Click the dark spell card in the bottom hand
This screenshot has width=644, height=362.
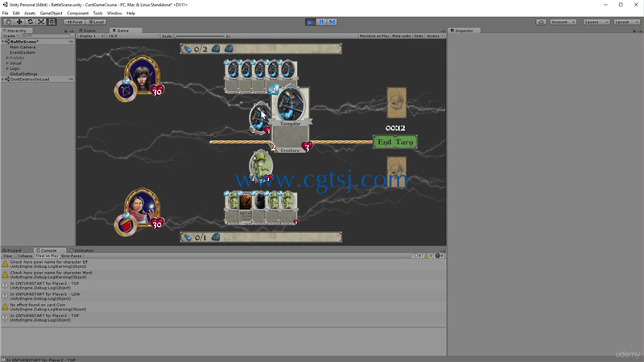click(x=246, y=208)
